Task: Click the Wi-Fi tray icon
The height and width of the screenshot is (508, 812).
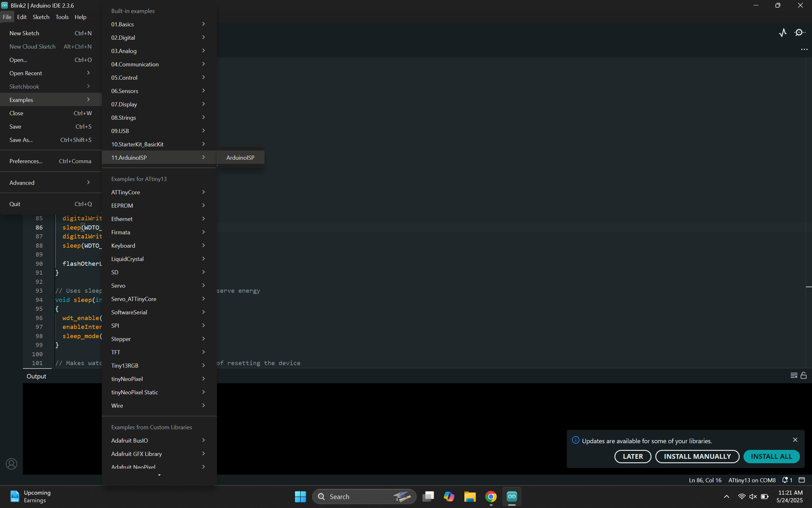Action: [741, 496]
